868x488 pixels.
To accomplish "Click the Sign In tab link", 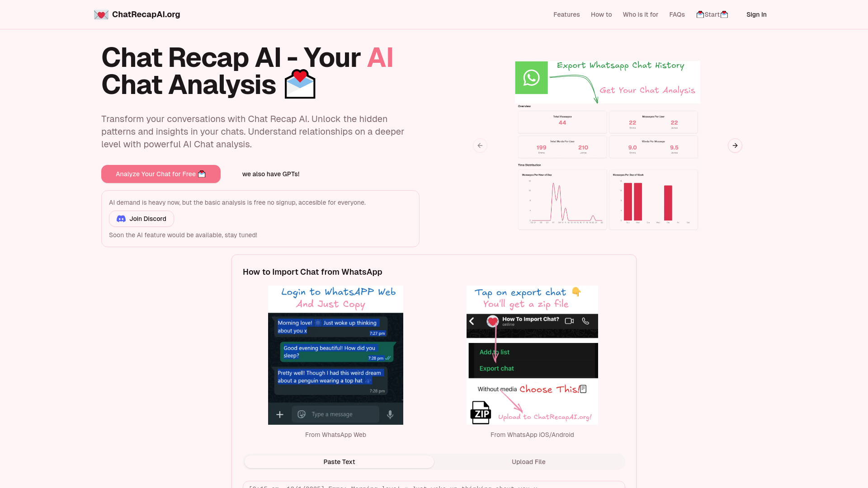I will click(x=756, y=14).
